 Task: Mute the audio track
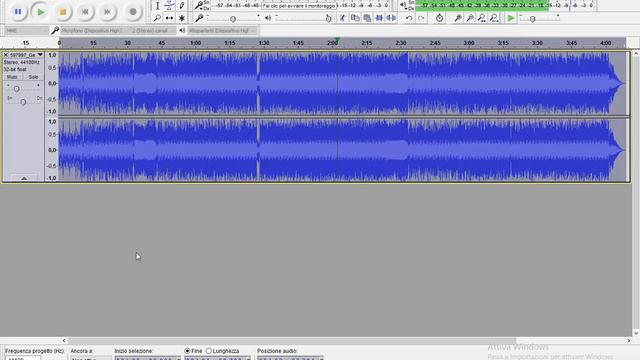pos(12,77)
